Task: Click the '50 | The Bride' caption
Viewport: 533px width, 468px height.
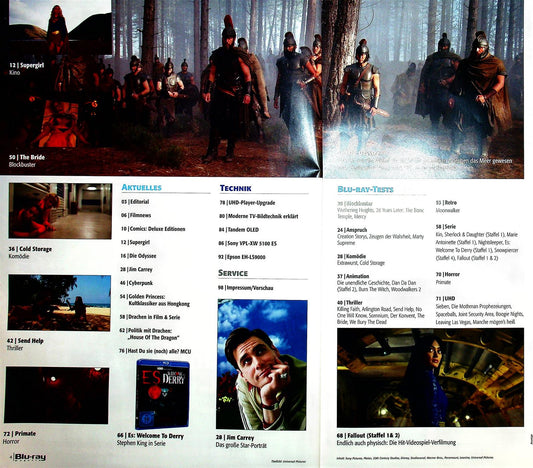Action: click(x=27, y=157)
